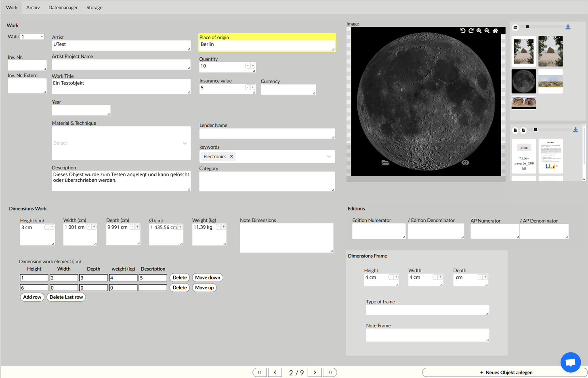
Task: Open the blue chat bubble widget
Action: point(570,362)
